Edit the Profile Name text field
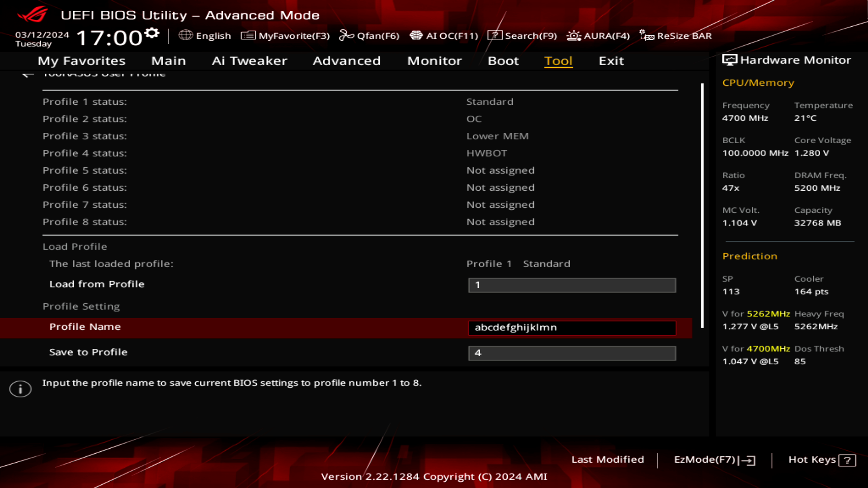The height and width of the screenshot is (488, 868). [x=572, y=328]
